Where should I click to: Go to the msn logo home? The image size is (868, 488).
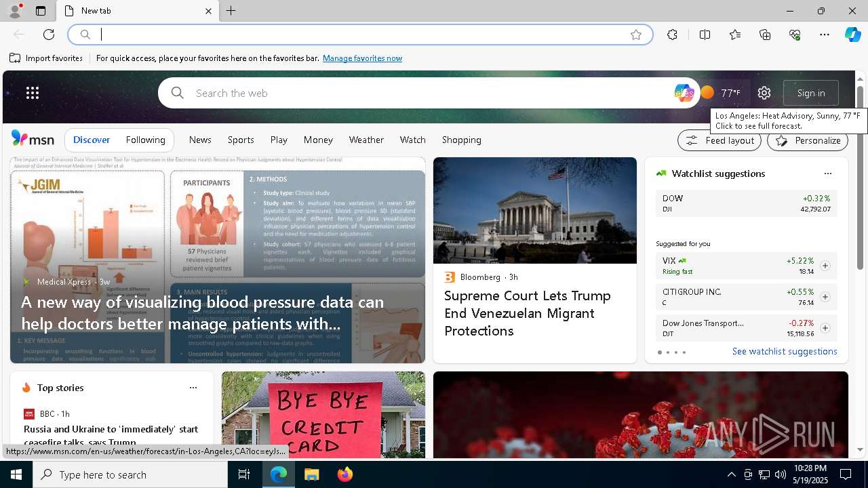[33, 139]
